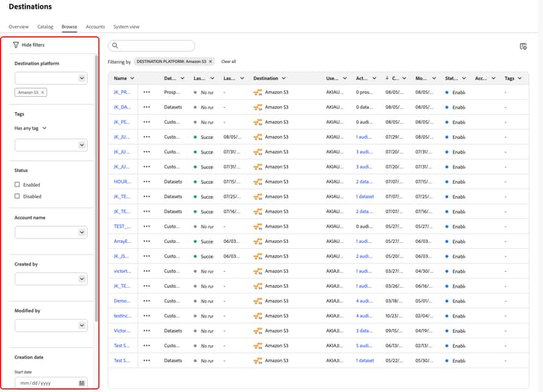Open the JK_PR destination link
Viewport: 543px width, 392px height.
coord(122,93)
